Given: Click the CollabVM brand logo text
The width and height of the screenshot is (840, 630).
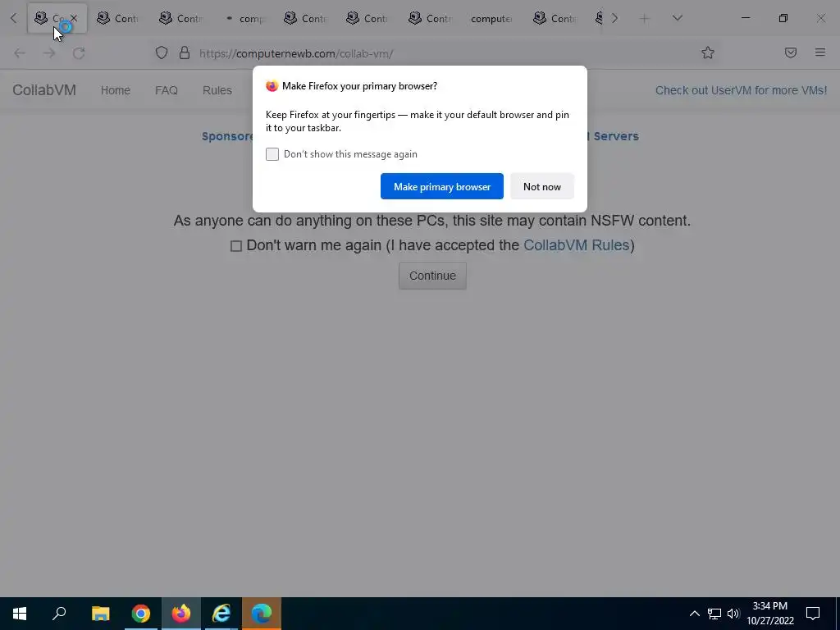Looking at the screenshot, I should [x=44, y=90].
